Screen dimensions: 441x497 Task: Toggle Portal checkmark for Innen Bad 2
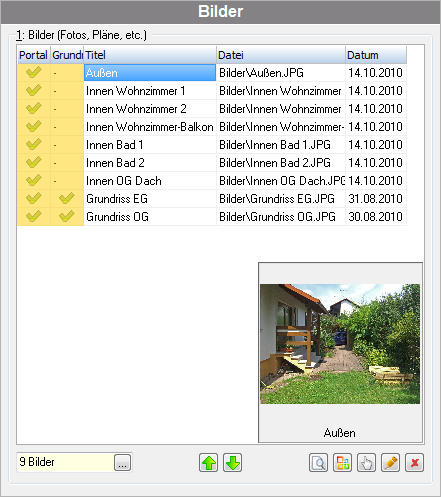(34, 162)
